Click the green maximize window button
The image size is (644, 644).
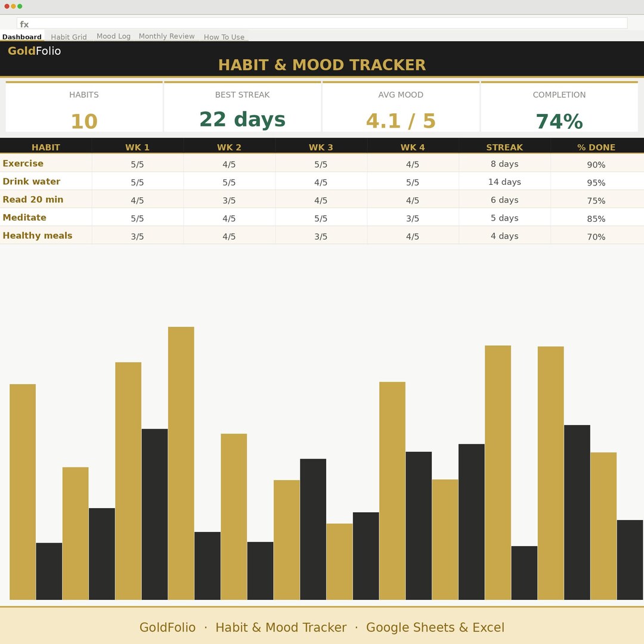(20, 6)
